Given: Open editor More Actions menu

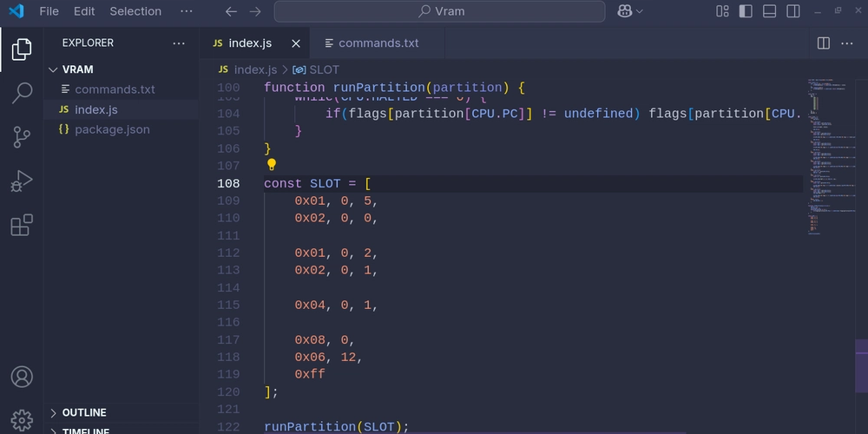Looking at the screenshot, I should 847,43.
